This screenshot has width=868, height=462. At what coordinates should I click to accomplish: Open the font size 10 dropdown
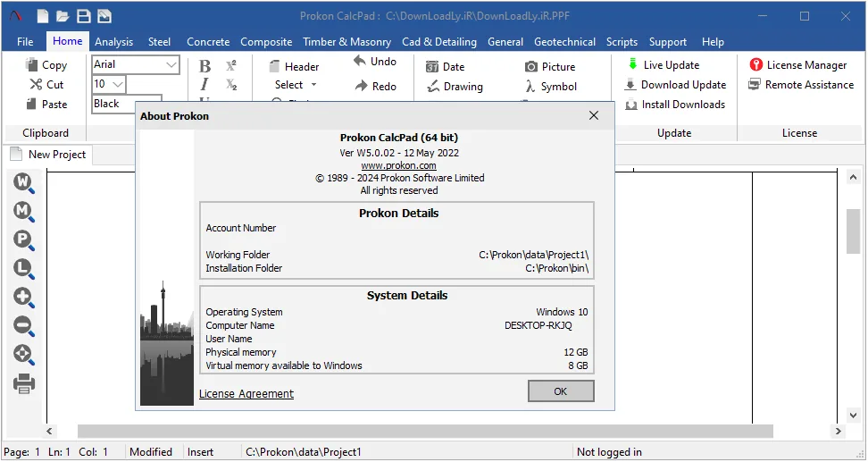(117, 84)
